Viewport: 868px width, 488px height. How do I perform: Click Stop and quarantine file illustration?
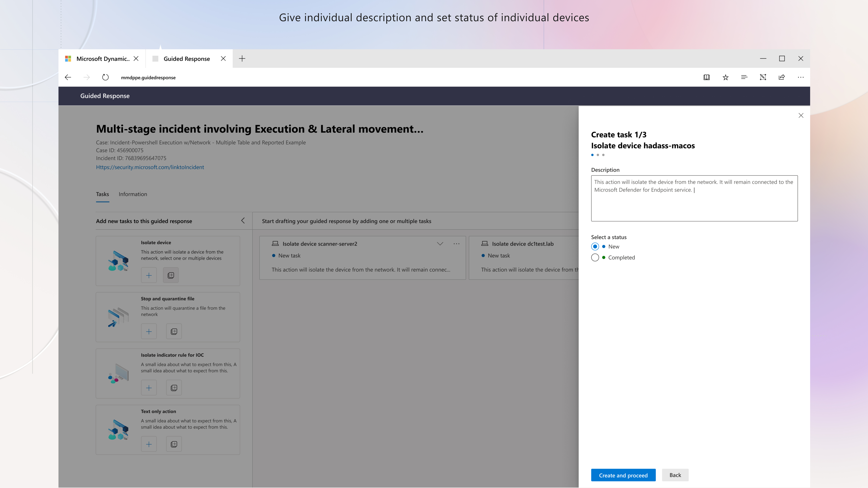(x=118, y=317)
